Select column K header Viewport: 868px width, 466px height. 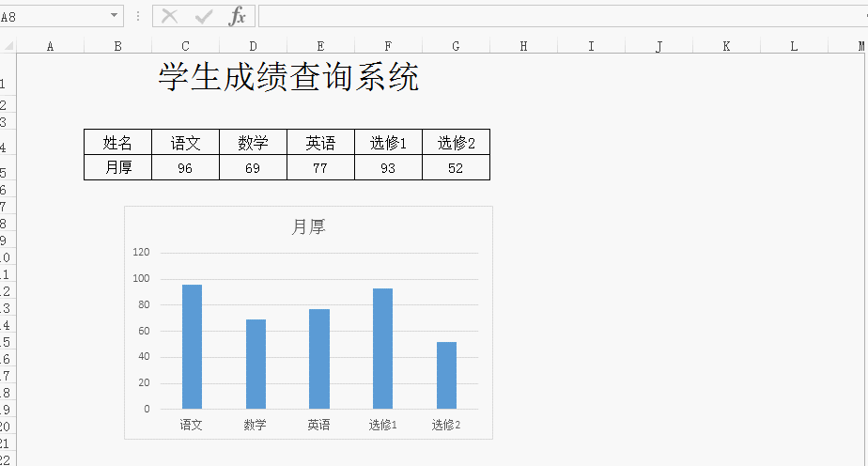pos(726,46)
